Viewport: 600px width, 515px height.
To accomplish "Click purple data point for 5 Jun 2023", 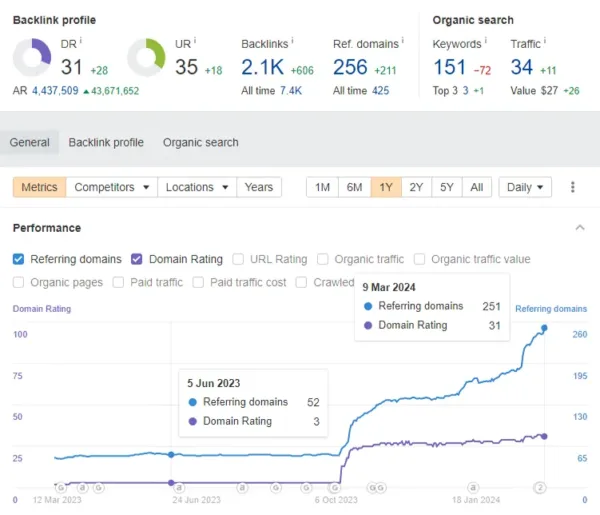I will click(x=171, y=483).
